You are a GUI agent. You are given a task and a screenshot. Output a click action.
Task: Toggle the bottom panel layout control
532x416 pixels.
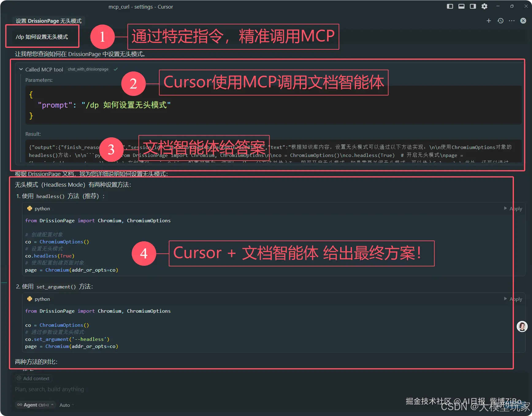click(x=461, y=6)
